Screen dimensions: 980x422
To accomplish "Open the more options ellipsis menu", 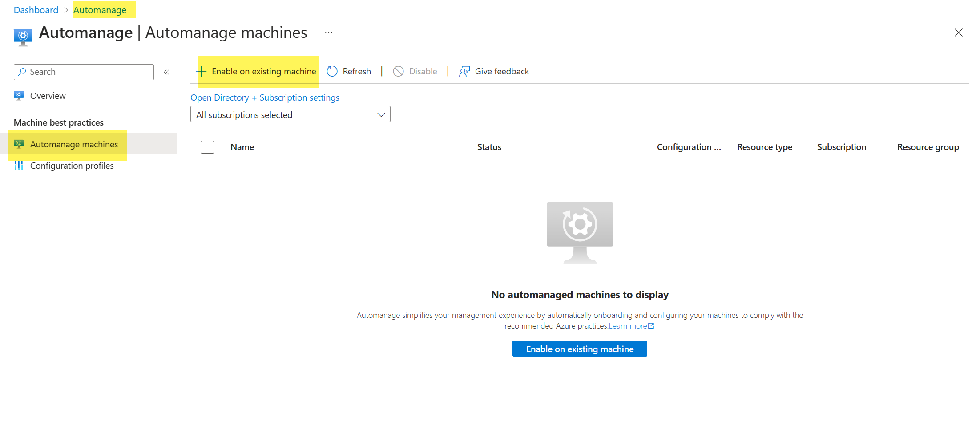I will pyautogui.click(x=329, y=32).
